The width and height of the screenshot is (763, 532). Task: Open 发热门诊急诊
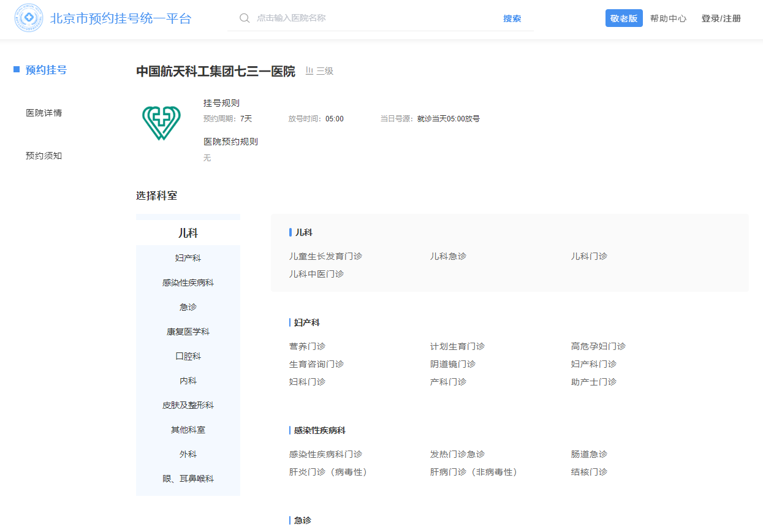[x=457, y=454]
